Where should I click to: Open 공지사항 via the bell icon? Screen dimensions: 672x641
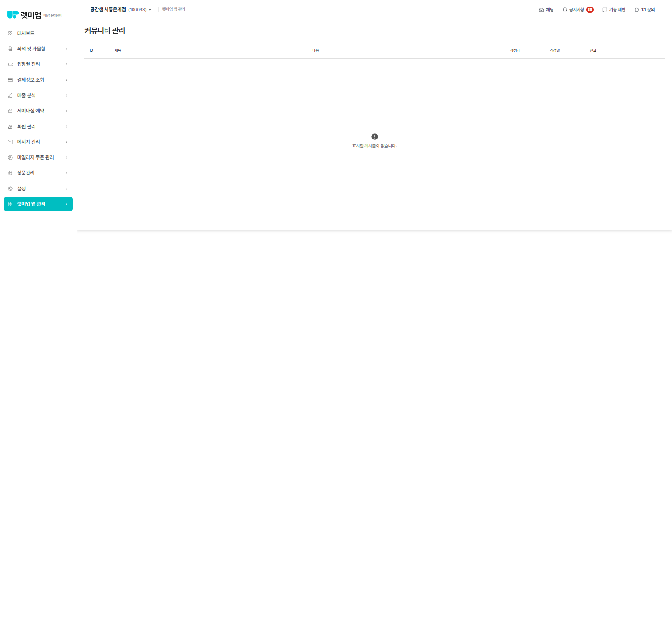pyautogui.click(x=565, y=10)
